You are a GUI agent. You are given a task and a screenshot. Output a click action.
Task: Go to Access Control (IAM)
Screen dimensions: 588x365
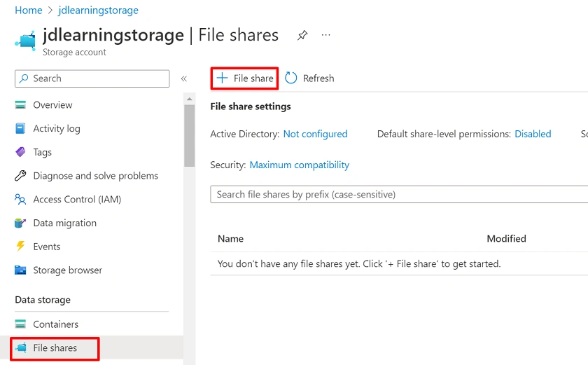tap(77, 200)
